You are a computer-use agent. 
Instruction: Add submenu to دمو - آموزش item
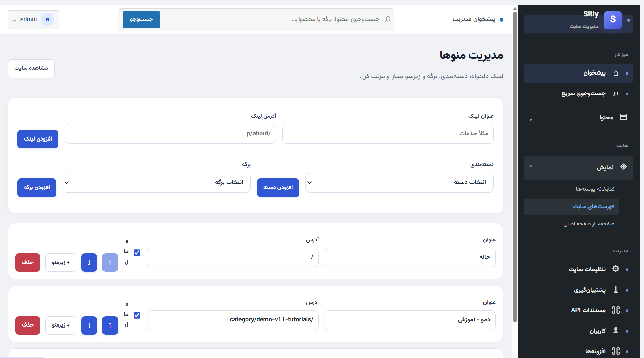[61, 325]
